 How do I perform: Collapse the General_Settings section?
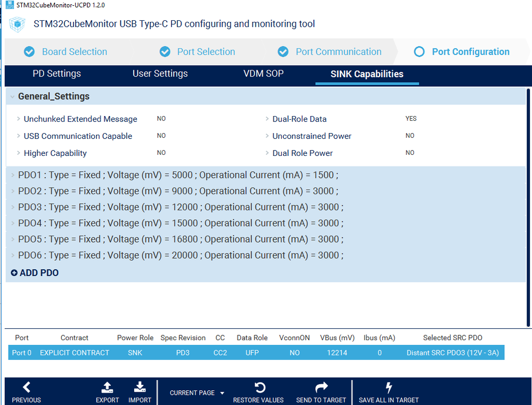(12, 97)
